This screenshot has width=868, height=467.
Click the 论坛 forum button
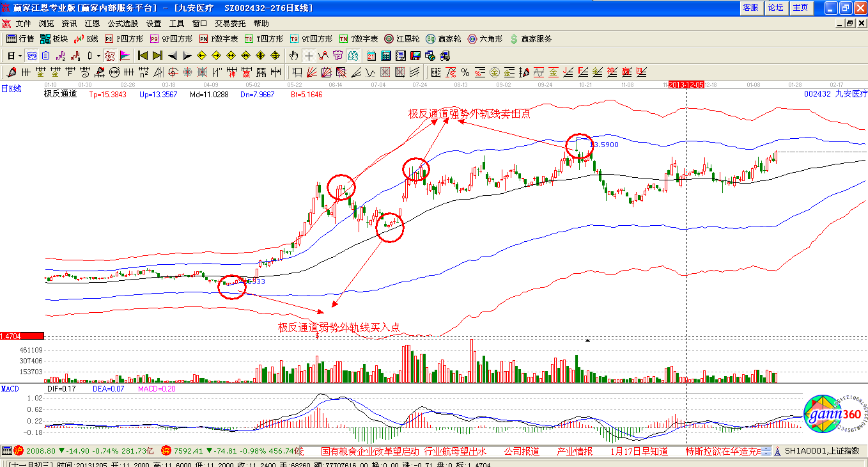coord(775,8)
